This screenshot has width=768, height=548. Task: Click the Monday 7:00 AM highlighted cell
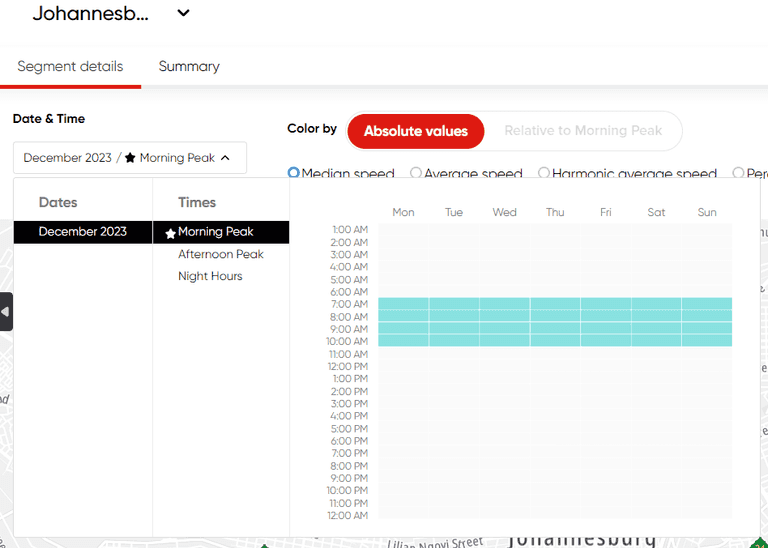click(403, 304)
